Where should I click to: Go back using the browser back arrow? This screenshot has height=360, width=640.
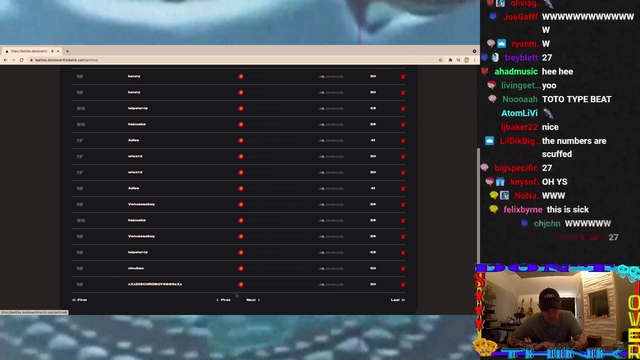pyautogui.click(x=5, y=60)
